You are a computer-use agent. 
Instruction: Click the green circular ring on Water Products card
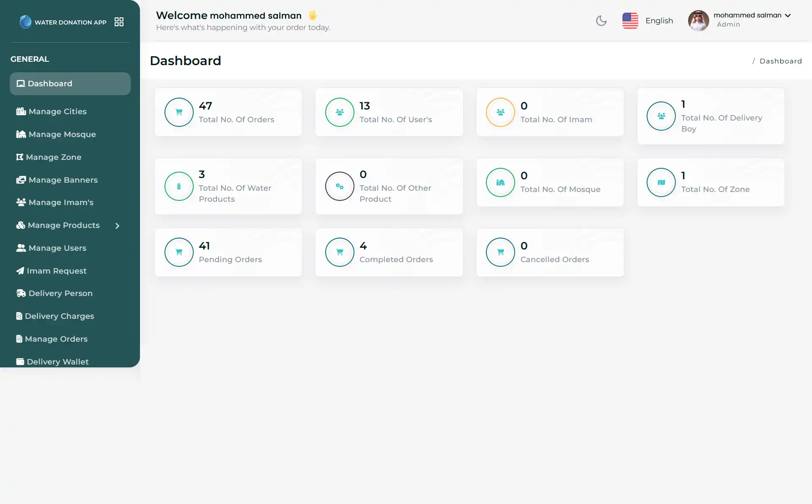coord(178,186)
